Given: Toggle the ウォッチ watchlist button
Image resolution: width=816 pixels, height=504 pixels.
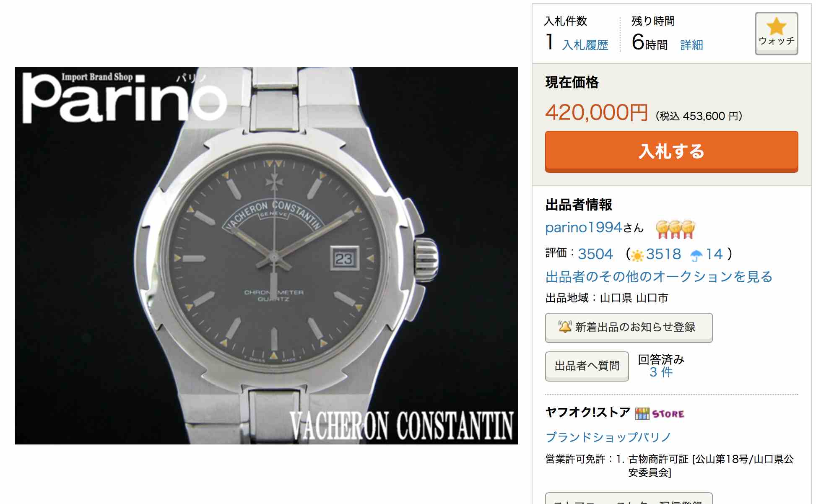Looking at the screenshot, I should point(776,34).
